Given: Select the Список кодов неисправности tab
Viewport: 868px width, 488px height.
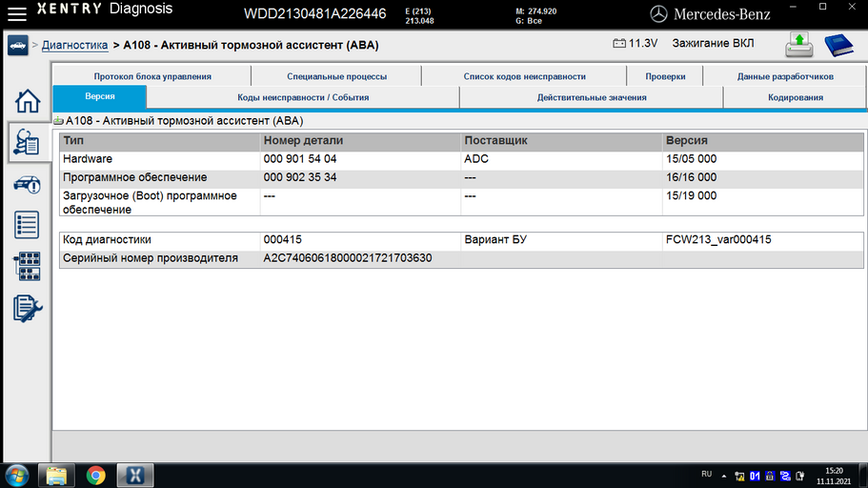Looking at the screenshot, I should tap(524, 76).
